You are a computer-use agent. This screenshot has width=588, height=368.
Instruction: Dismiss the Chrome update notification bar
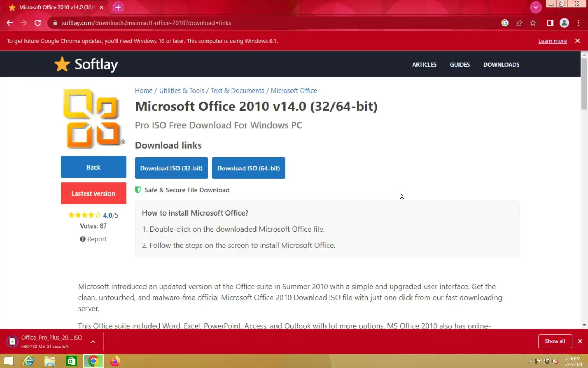point(577,41)
